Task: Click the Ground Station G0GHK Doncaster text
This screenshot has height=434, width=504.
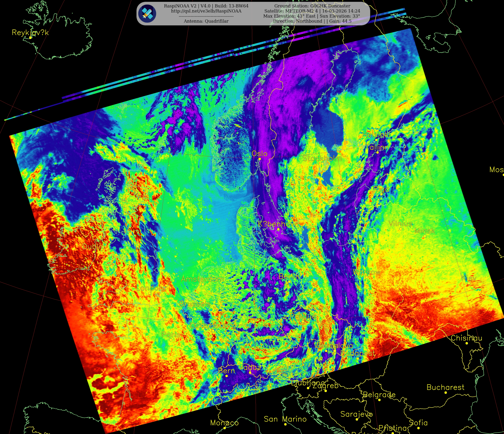Action: coord(312,6)
